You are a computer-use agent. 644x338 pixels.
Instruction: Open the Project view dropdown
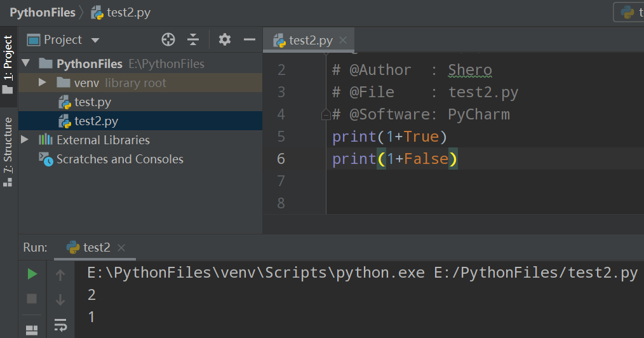[x=95, y=40]
